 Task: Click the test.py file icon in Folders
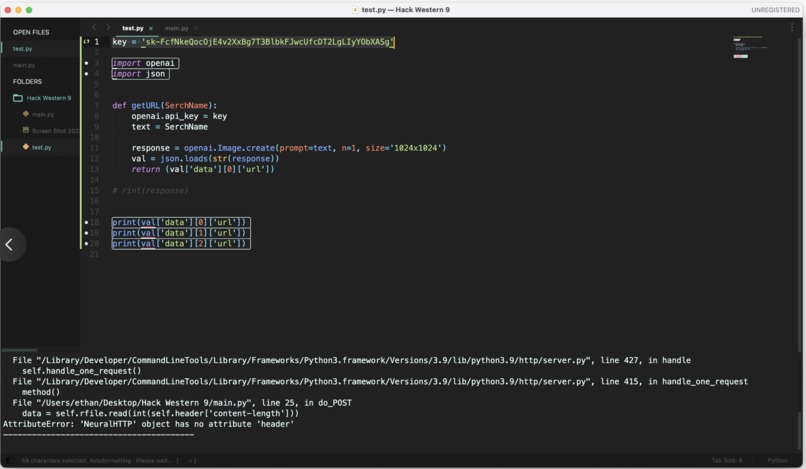click(26, 147)
